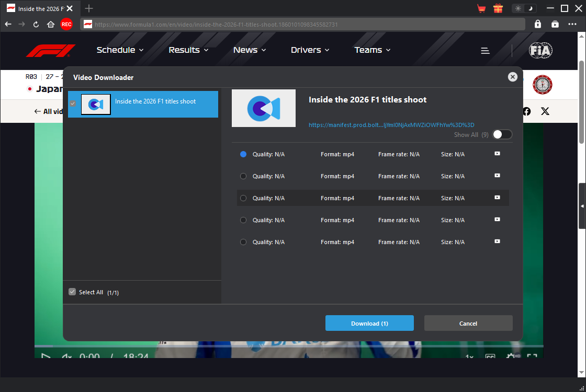Select the fourth quality radio button
The width and height of the screenshot is (586, 392).
(243, 220)
